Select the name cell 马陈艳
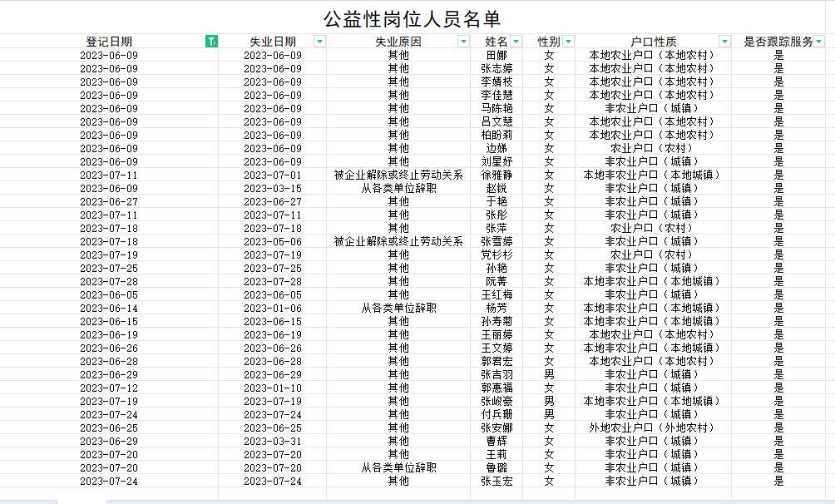This screenshot has height=504, width=835. coord(497,109)
